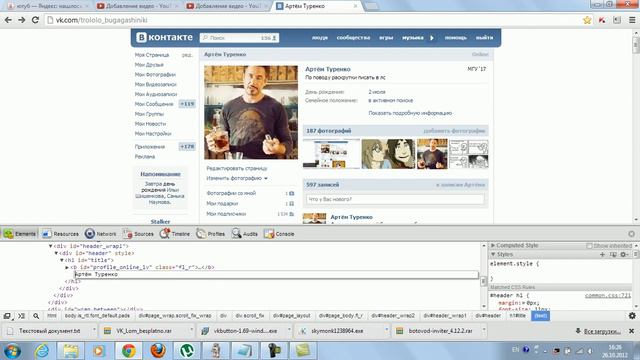Open DevTools settings gear icon
This screenshot has height=360, width=640.
(632, 316)
